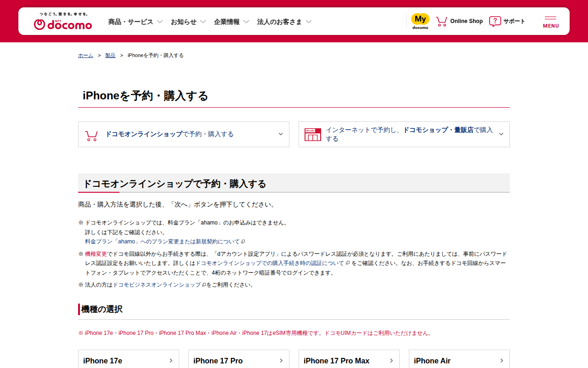Screen dimensions: 588x368
Task: Open the サポート text link
Action: pos(514,21)
